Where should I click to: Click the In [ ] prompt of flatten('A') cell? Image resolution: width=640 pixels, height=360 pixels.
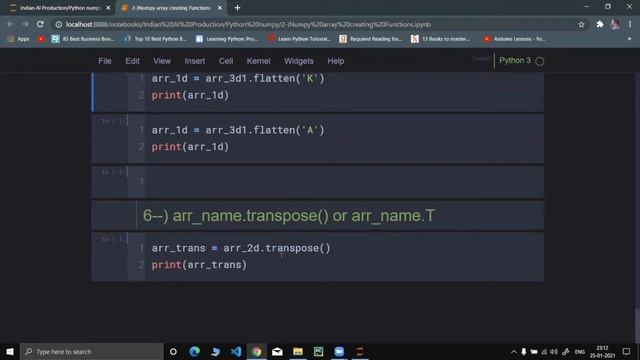pyautogui.click(x=111, y=121)
